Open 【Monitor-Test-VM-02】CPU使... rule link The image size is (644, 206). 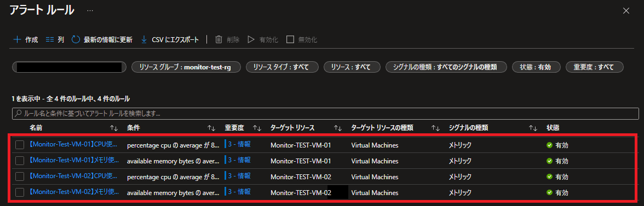click(73, 176)
